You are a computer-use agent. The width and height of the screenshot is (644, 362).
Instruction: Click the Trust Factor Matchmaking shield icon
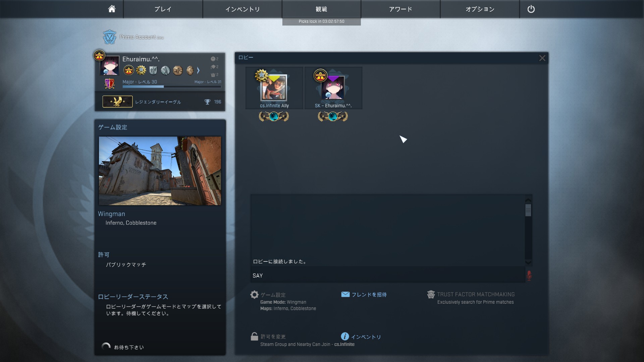(x=431, y=295)
